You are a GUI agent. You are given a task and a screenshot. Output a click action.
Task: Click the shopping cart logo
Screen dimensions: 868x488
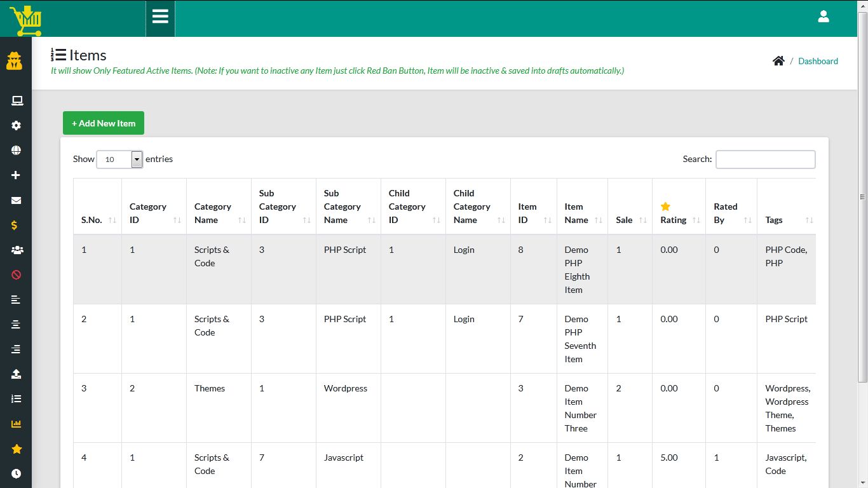click(25, 20)
